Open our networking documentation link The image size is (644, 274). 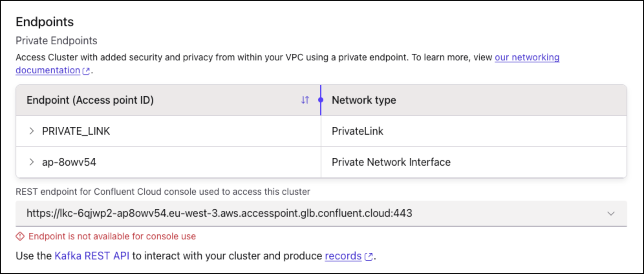[x=527, y=58]
